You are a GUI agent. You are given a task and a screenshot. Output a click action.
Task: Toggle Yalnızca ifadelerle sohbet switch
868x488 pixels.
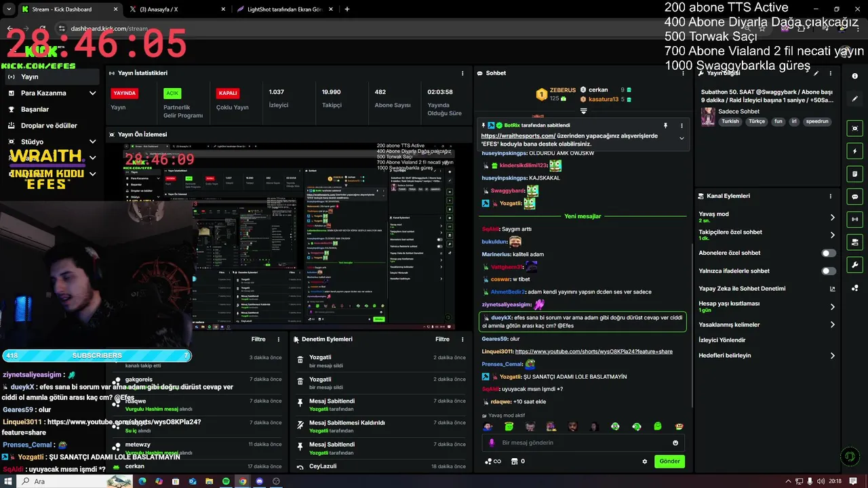[x=829, y=271]
